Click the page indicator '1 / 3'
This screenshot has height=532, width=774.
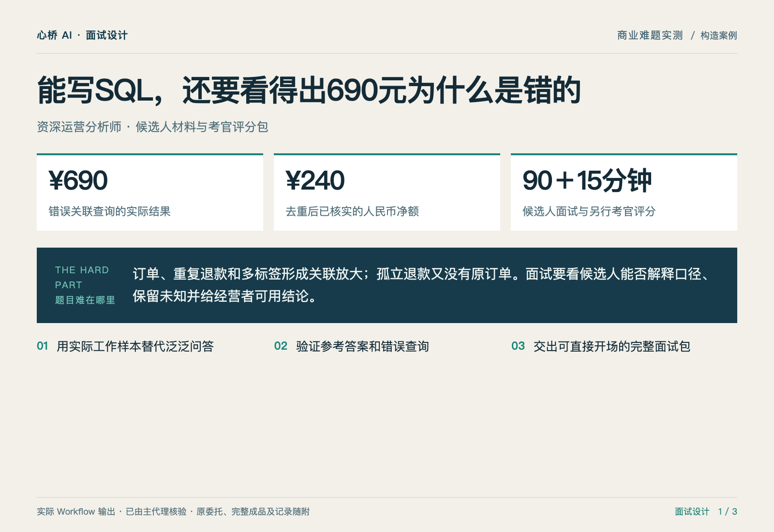728,512
